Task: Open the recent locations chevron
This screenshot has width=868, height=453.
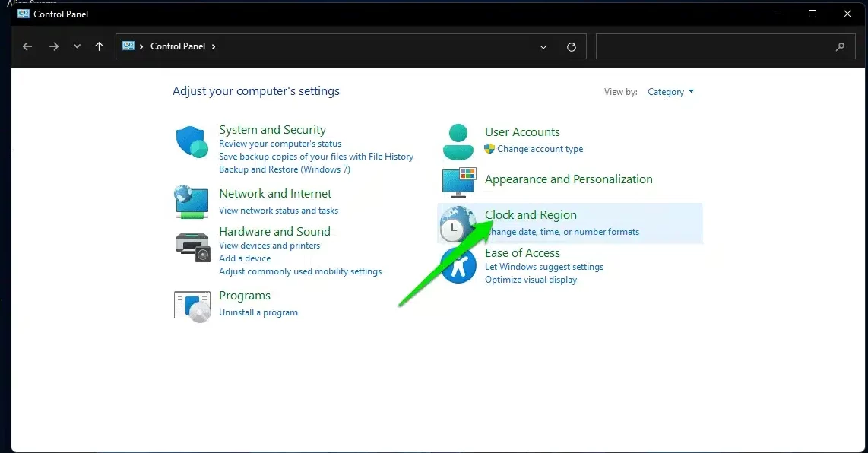Action: click(77, 46)
